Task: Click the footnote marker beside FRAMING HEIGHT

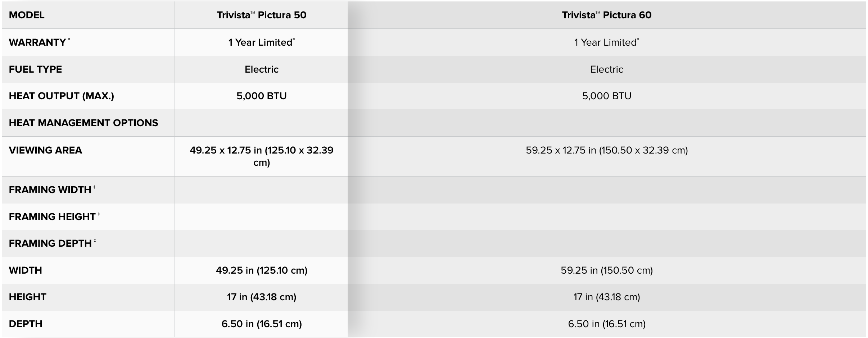Action: pyautogui.click(x=99, y=214)
